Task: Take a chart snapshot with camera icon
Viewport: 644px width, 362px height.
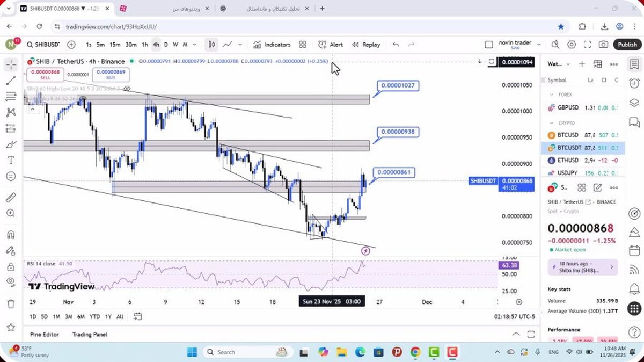Action: pos(604,45)
